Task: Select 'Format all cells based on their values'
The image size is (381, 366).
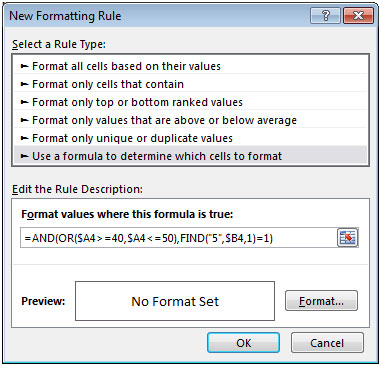Action: point(190,66)
